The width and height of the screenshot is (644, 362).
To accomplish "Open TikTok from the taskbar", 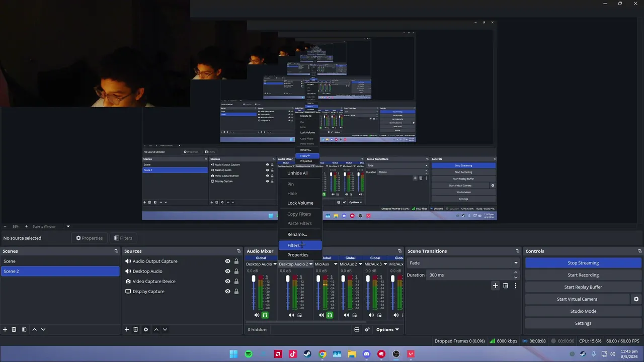I will click(x=293, y=354).
